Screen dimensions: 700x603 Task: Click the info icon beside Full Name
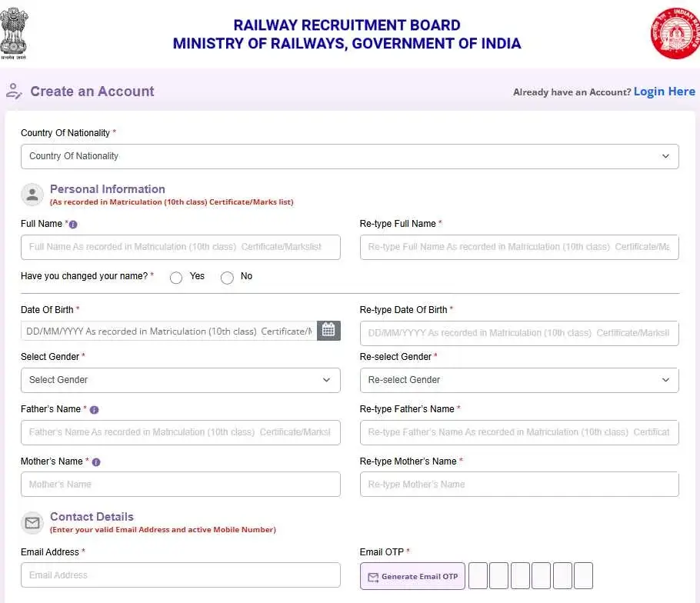coord(73,225)
